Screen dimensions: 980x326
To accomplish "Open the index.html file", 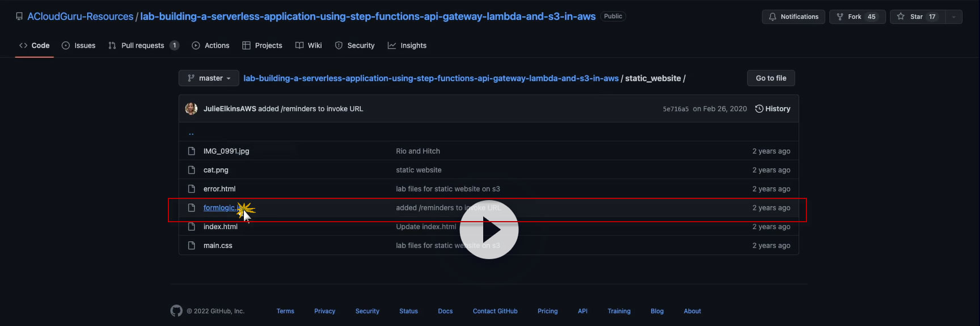I will [x=221, y=227].
